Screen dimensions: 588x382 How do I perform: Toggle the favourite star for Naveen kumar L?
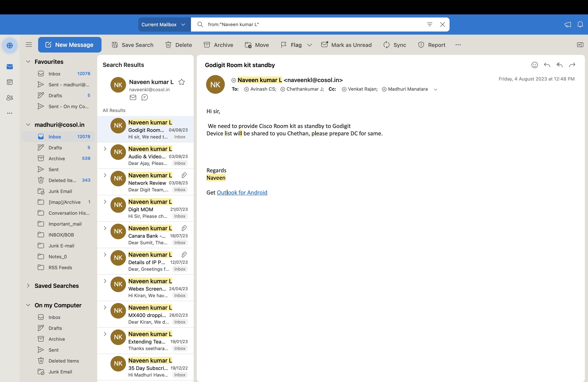[x=182, y=82]
